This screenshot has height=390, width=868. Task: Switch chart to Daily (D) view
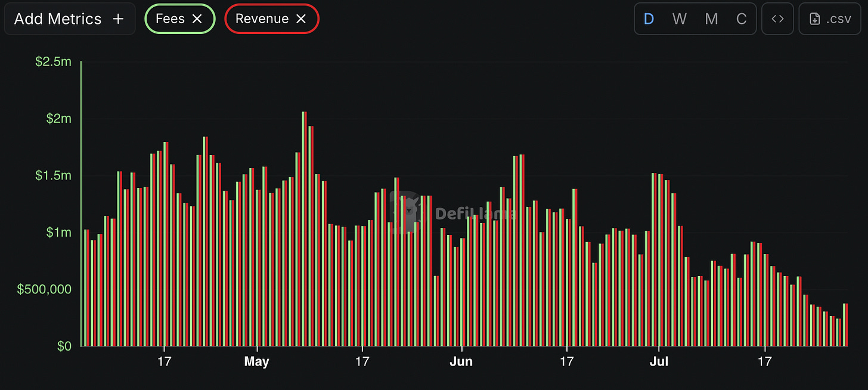pyautogui.click(x=649, y=19)
